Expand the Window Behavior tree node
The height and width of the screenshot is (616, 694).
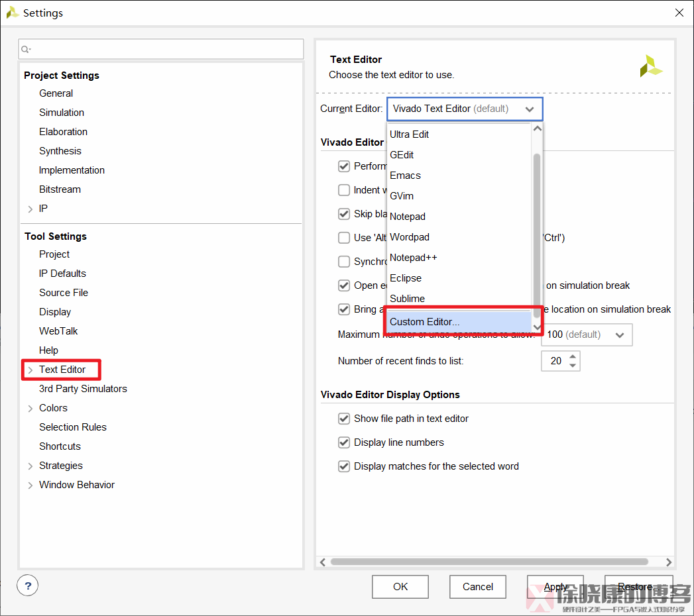[x=30, y=486]
